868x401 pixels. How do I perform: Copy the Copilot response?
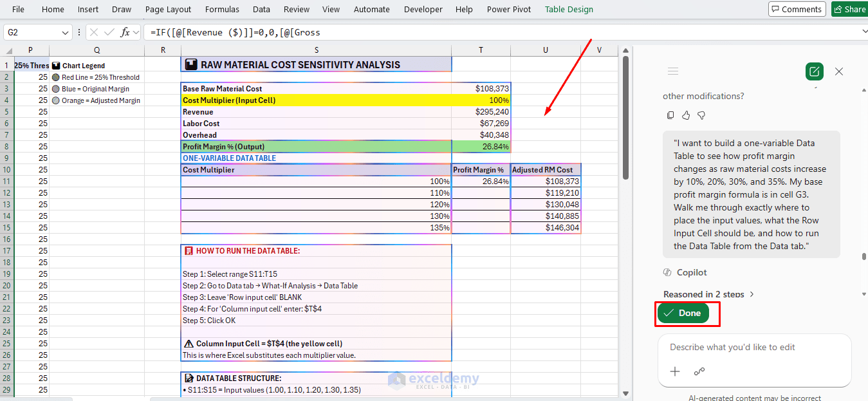click(x=670, y=115)
